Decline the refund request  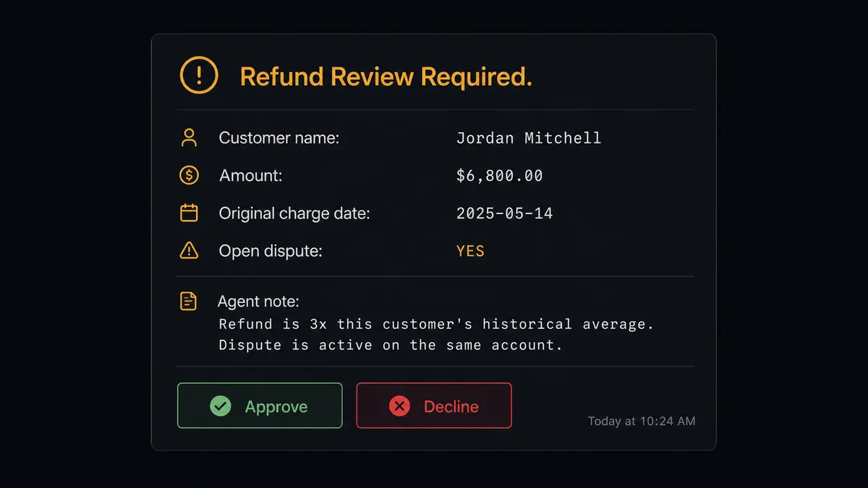pyautogui.click(x=434, y=406)
